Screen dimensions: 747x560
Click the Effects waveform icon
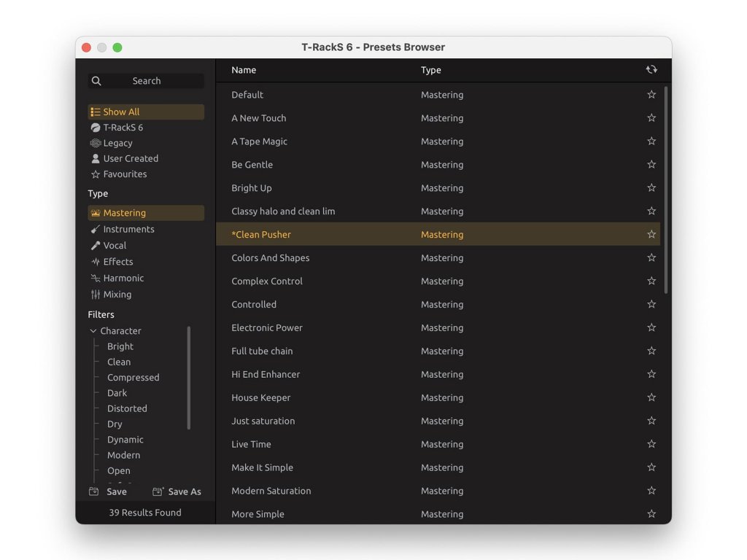[x=96, y=262]
